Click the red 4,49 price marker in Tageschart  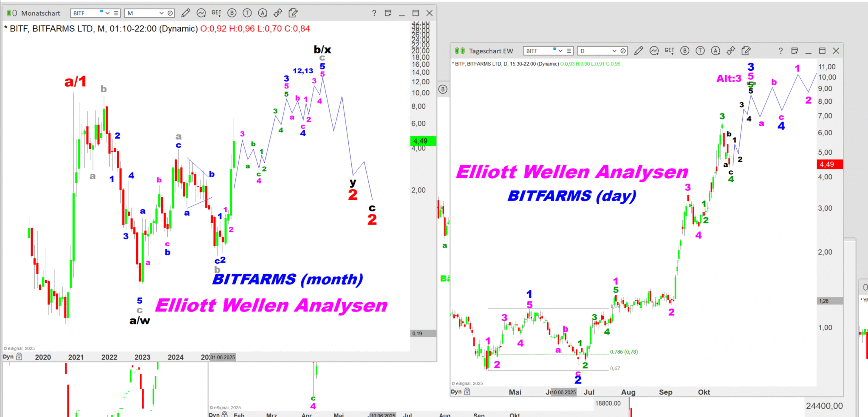pos(829,164)
